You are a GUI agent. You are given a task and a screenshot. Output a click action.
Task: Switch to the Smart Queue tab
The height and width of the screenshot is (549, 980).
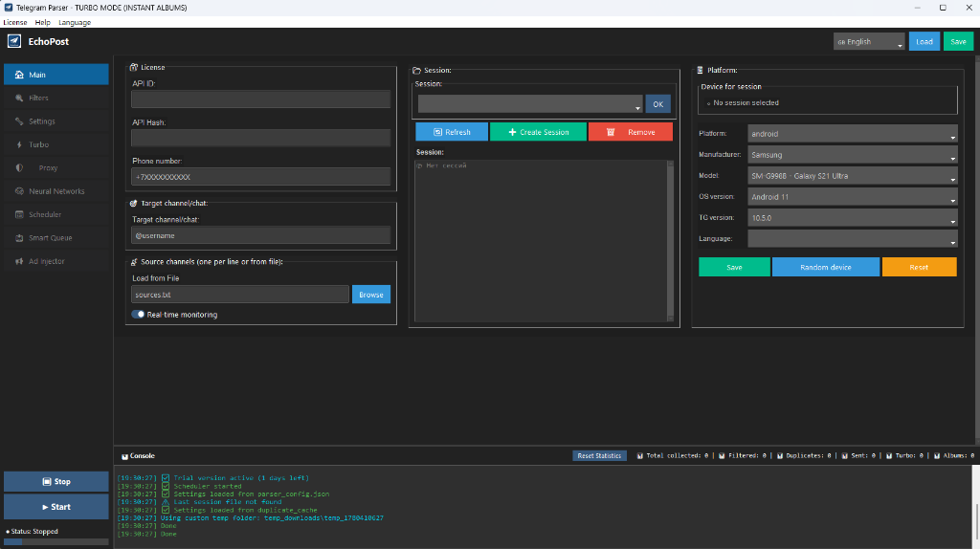click(56, 238)
